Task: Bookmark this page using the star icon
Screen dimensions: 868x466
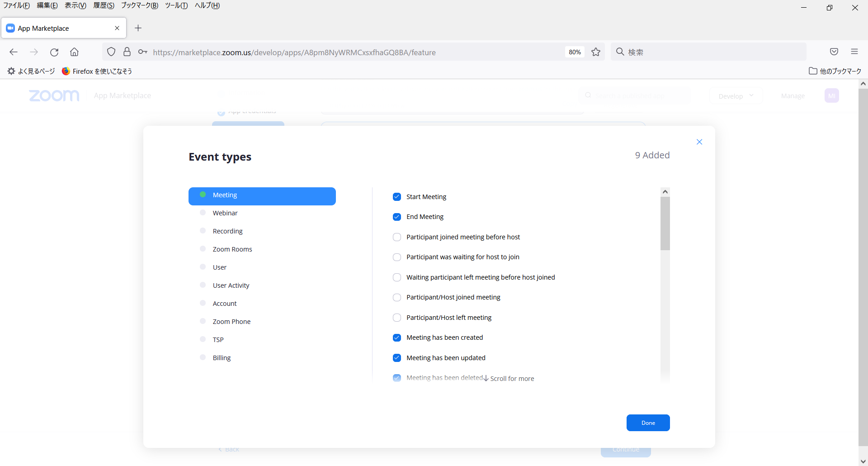Action: (596, 52)
